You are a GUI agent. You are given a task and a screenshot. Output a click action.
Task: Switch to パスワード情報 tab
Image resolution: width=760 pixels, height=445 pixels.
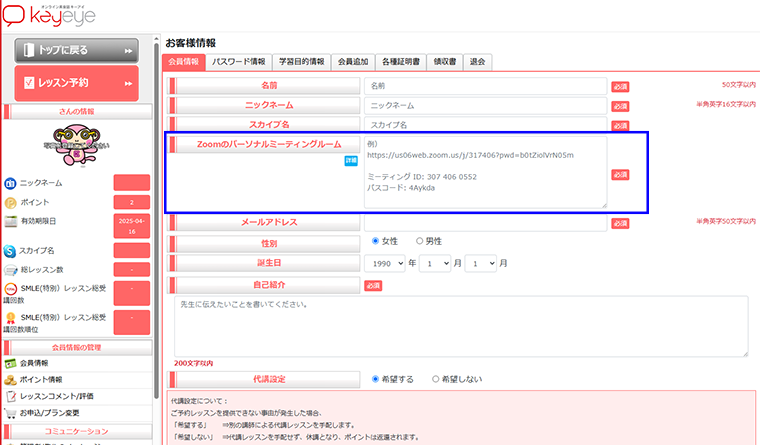click(239, 62)
